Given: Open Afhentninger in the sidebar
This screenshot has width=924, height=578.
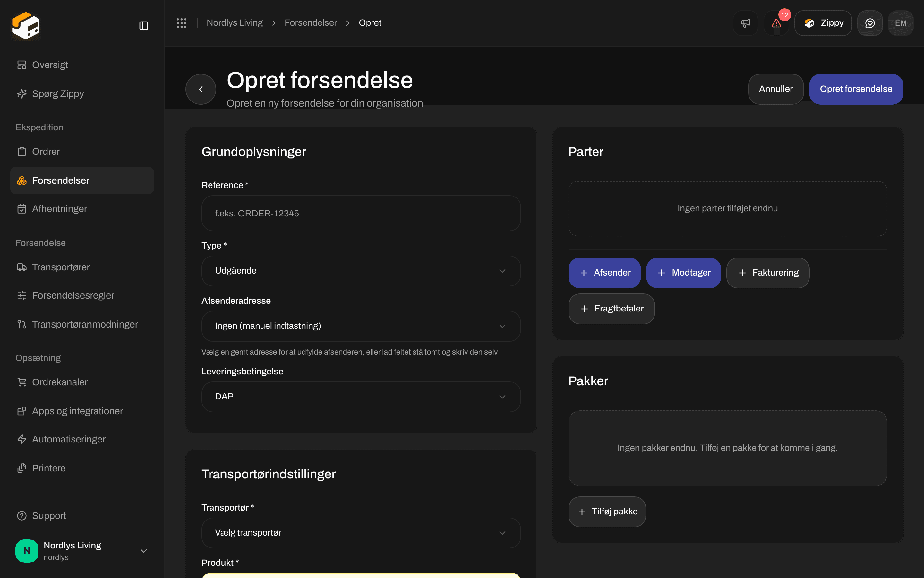Looking at the screenshot, I should click(82, 209).
